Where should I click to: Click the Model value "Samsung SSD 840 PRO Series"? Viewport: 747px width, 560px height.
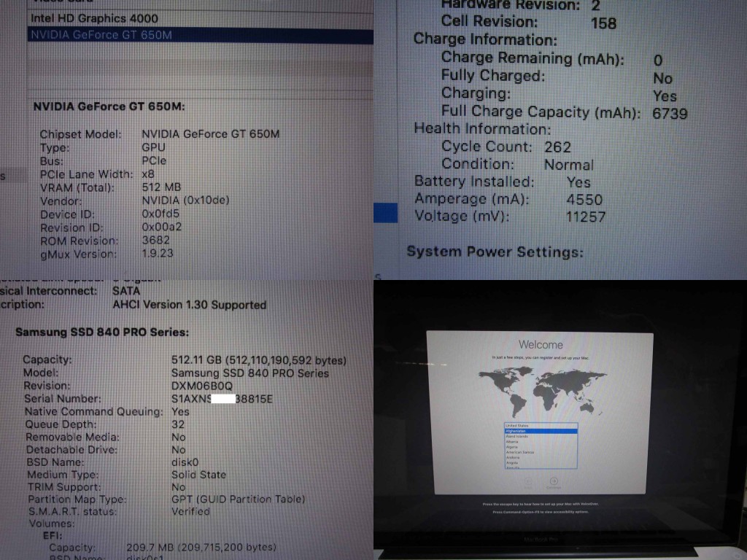(250, 373)
